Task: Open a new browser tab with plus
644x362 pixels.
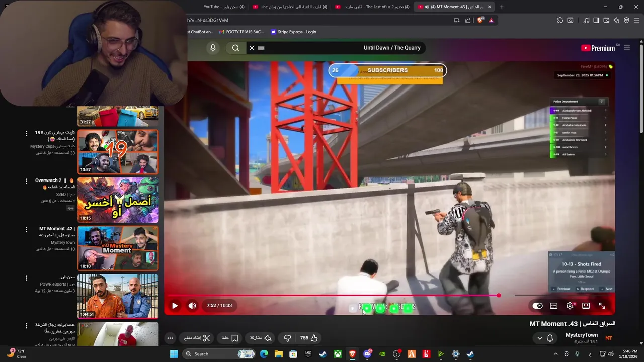Action: tap(501, 7)
